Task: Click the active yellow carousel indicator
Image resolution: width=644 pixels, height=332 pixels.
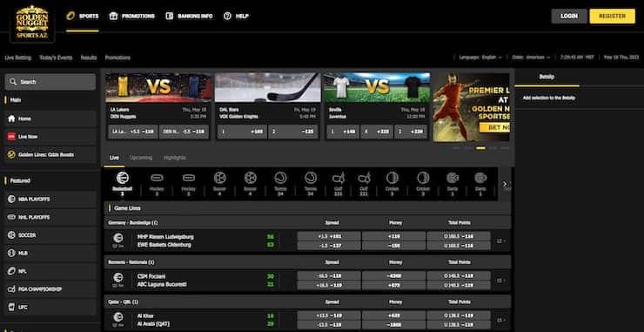Action: click(480, 148)
